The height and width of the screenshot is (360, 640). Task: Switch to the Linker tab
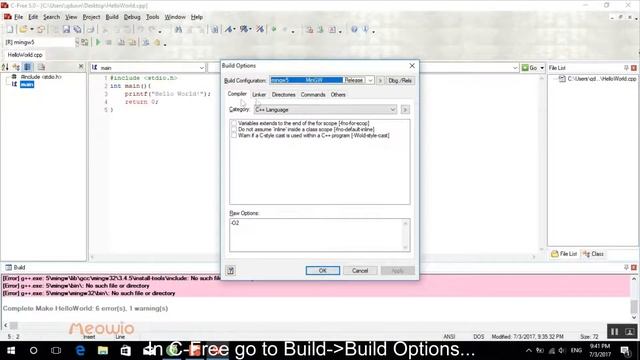click(259, 95)
